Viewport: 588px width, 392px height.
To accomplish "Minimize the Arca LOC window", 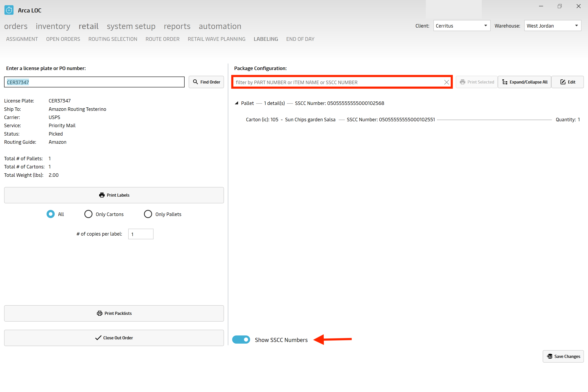I will point(541,6).
